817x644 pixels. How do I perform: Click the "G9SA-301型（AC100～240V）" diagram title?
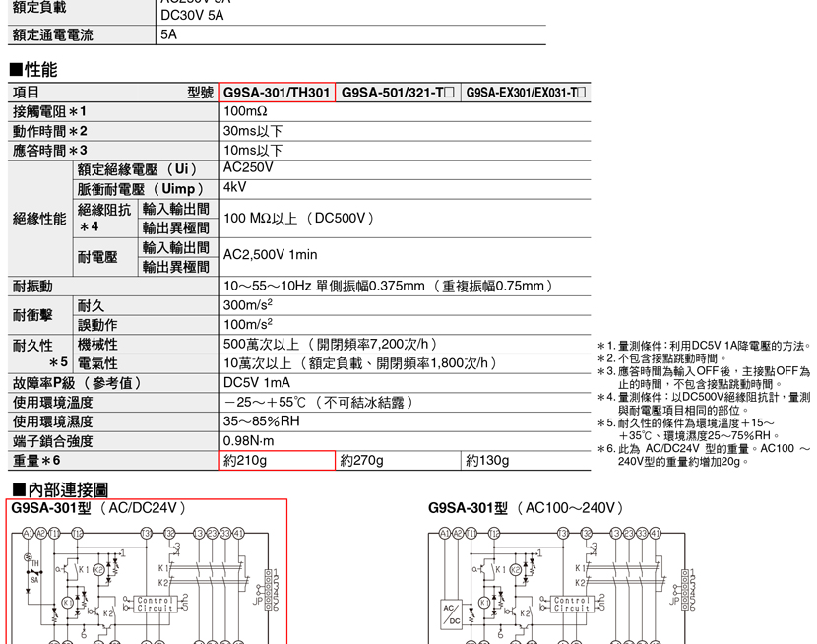[526, 508]
